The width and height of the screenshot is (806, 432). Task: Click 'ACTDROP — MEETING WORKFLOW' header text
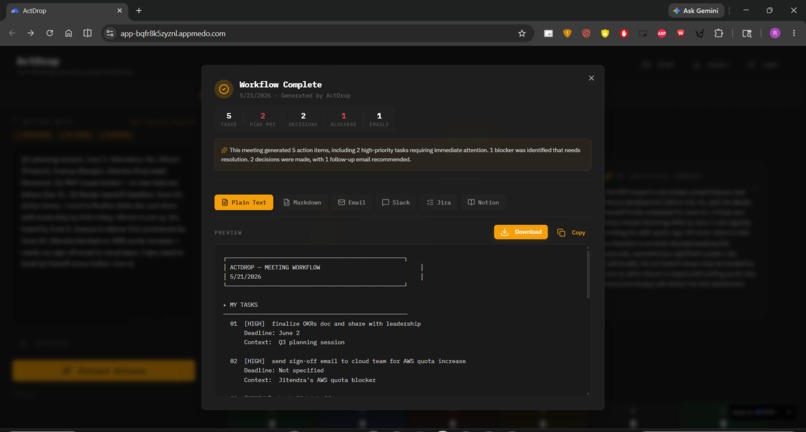[x=275, y=267]
